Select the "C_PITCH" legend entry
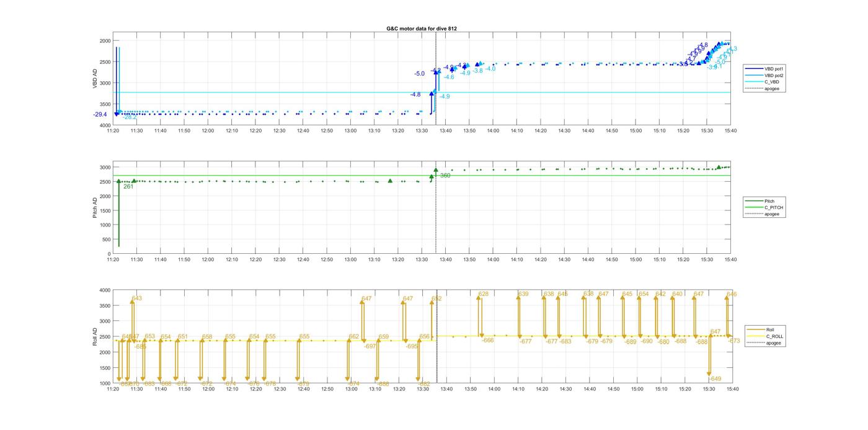Image resolution: width=868 pixels, height=430 pixels. coord(763,207)
